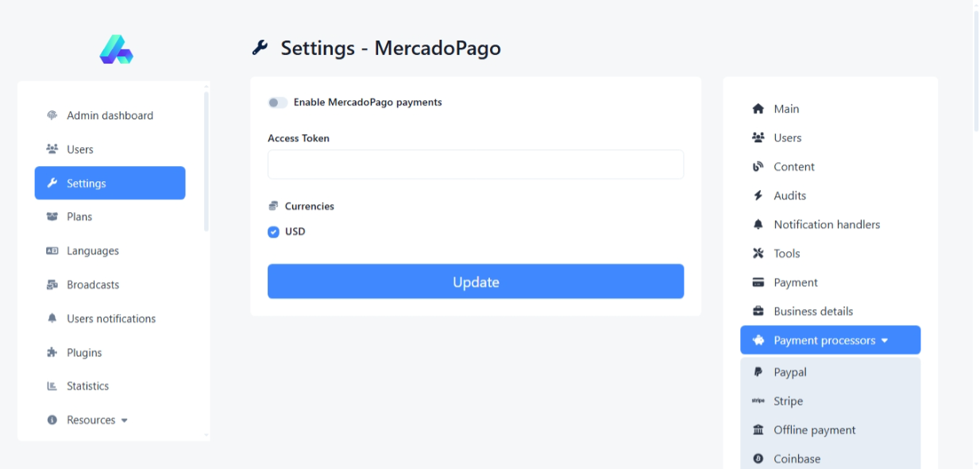This screenshot has width=980, height=469.
Task: Click the Coinbase bitcoin icon
Action: coord(758,459)
